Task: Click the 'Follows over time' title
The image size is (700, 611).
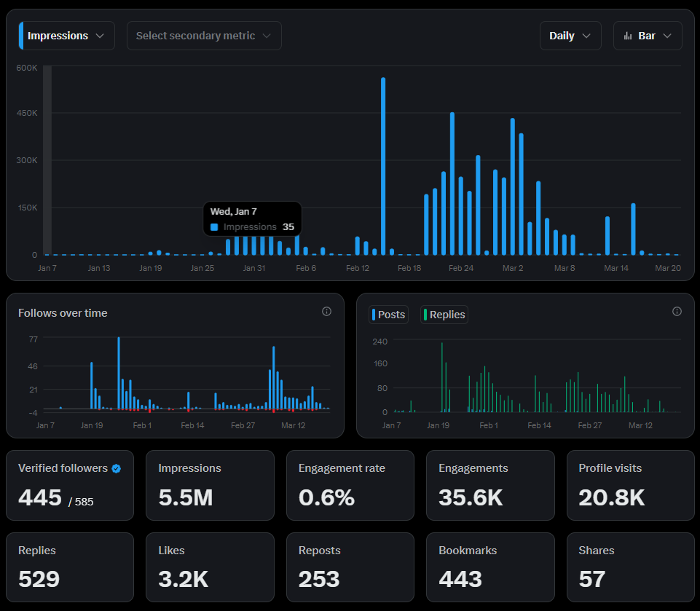Action: (x=63, y=313)
